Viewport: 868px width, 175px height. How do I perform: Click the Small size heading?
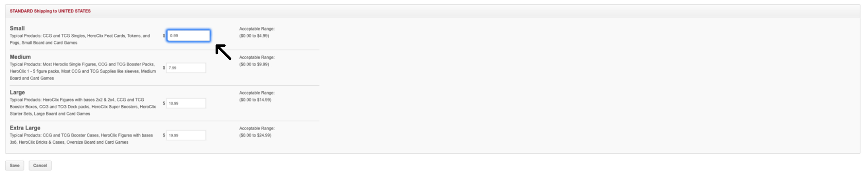pos(17,28)
